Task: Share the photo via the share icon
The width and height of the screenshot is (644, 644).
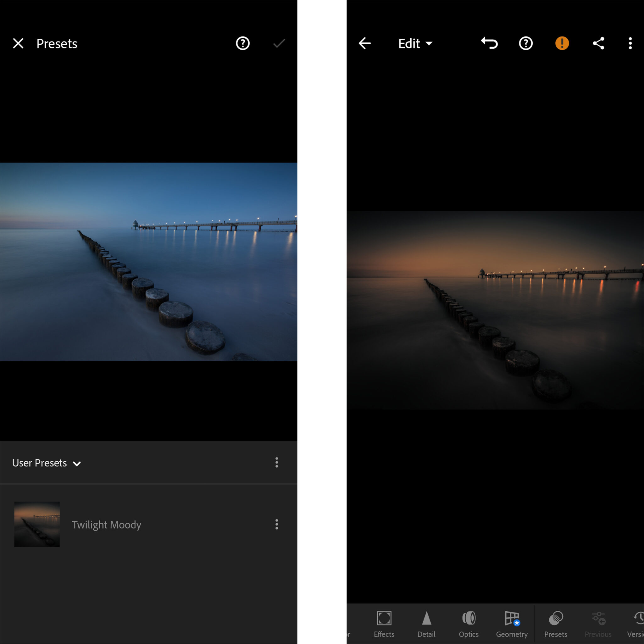Action: pos(598,43)
